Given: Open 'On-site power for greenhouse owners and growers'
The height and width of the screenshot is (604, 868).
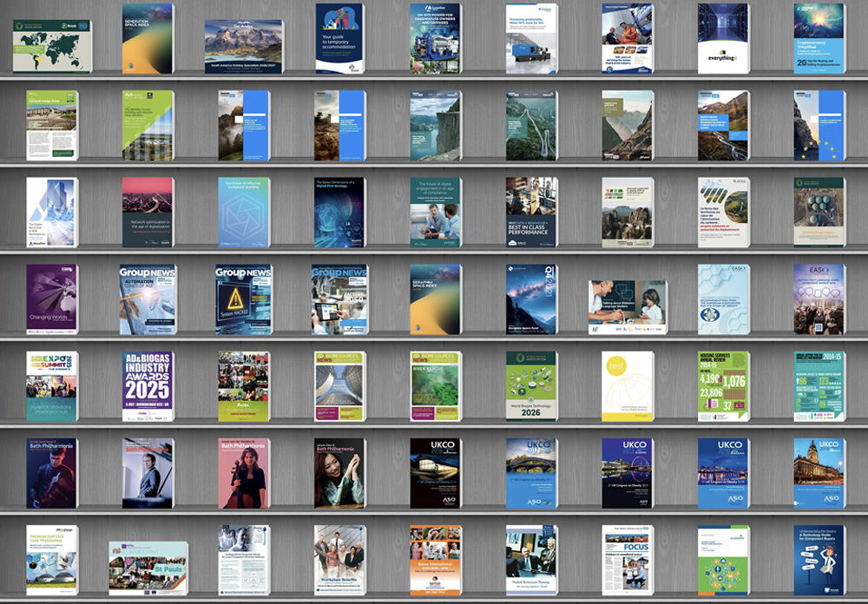Looking at the screenshot, I should [x=436, y=39].
